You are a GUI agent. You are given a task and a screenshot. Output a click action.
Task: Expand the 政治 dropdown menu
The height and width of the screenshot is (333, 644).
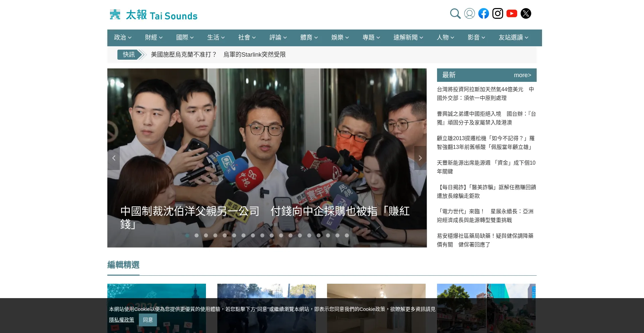[x=123, y=38]
